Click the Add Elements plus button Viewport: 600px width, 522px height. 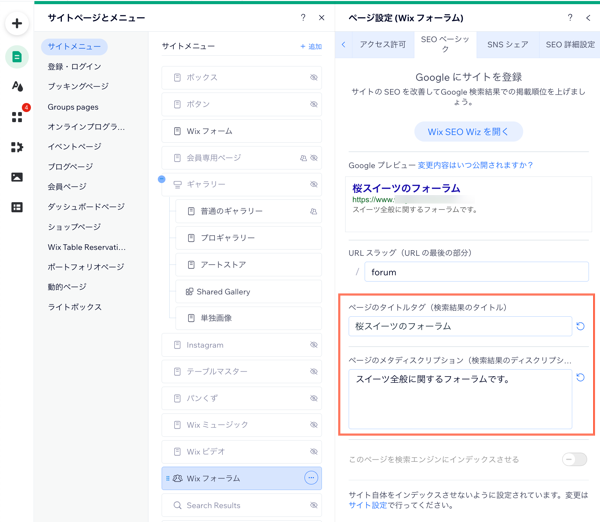[17, 23]
